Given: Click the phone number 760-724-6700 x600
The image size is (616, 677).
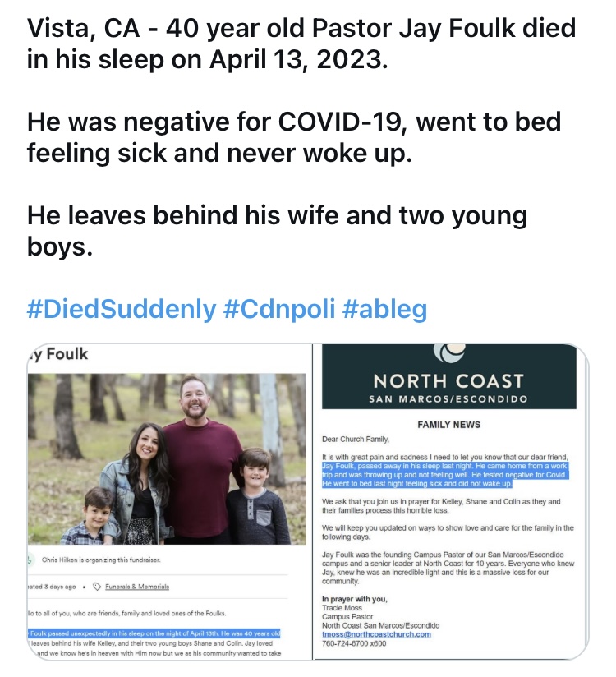Looking at the screenshot, I should 354,643.
